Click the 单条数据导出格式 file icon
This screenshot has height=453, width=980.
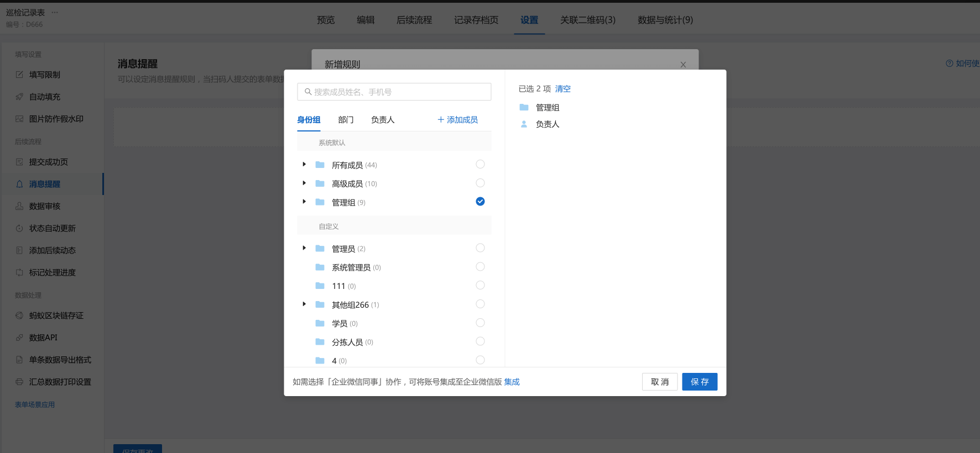coord(19,360)
